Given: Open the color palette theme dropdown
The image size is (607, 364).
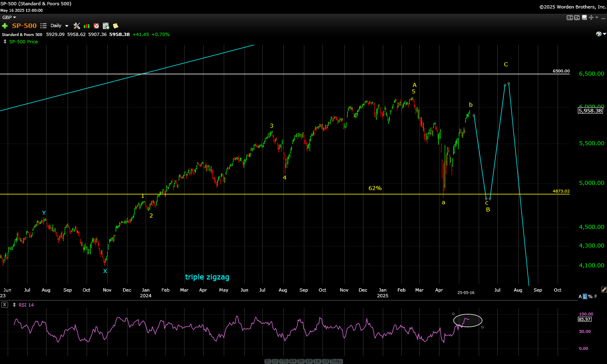Looking at the screenshot, I should click(x=599, y=34).
